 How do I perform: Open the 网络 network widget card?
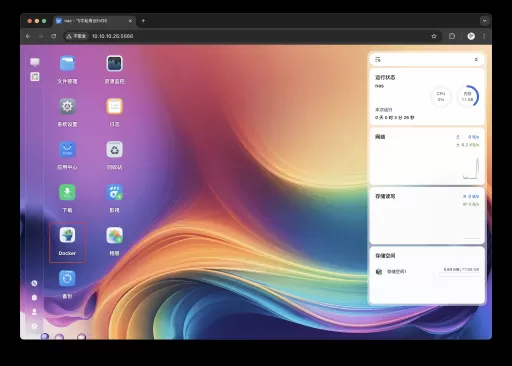coord(427,156)
